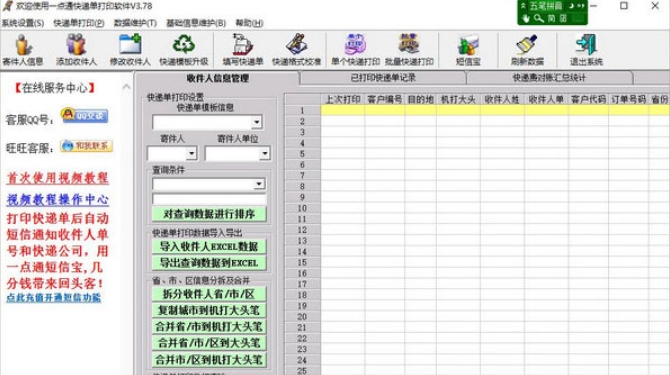
Task: Click the 添加收件人 toolbar icon
Action: point(76,50)
